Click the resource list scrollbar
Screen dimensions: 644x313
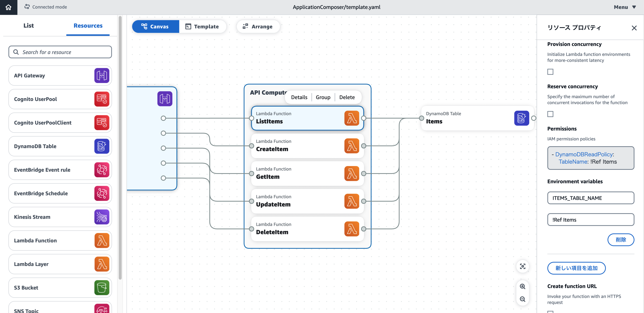[x=120, y=148]
